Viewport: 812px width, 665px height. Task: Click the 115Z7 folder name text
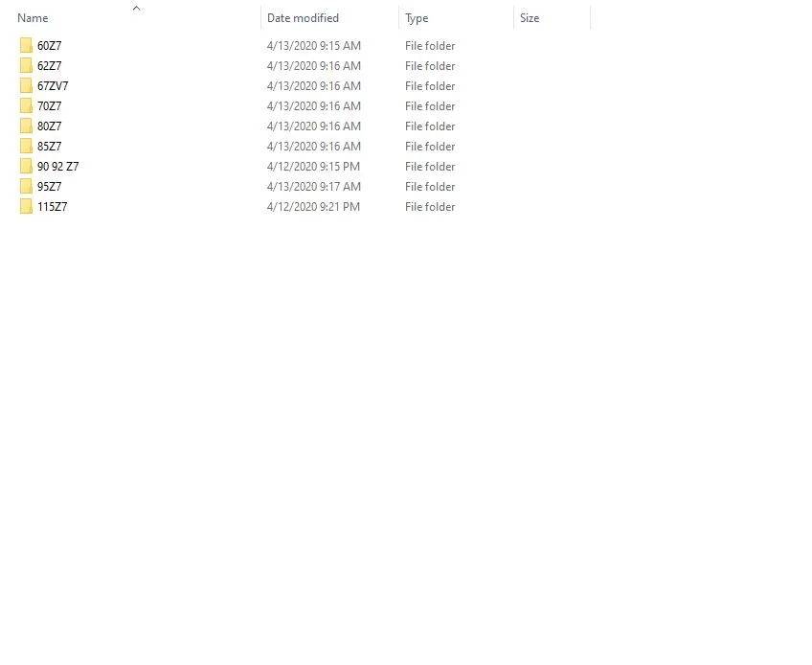click(x=53, y=207)
